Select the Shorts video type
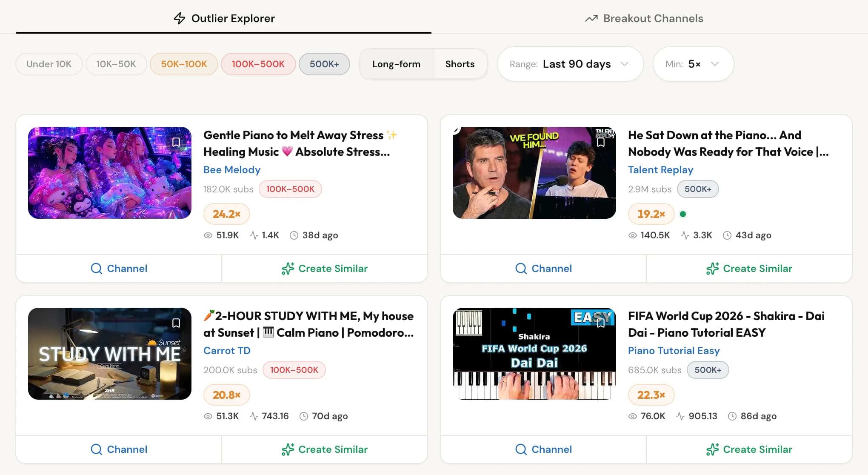 point(460,64)
